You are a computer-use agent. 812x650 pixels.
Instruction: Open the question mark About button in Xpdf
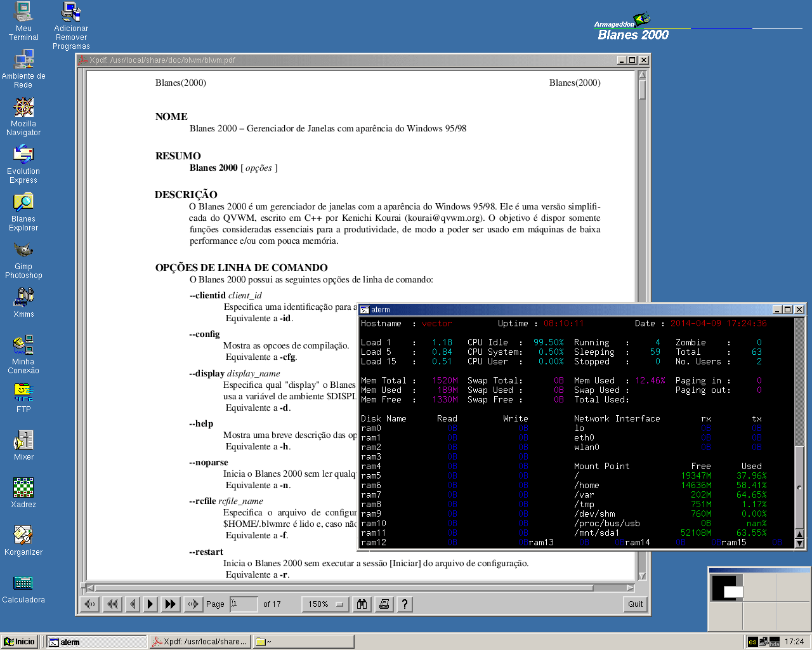point(405,604)
